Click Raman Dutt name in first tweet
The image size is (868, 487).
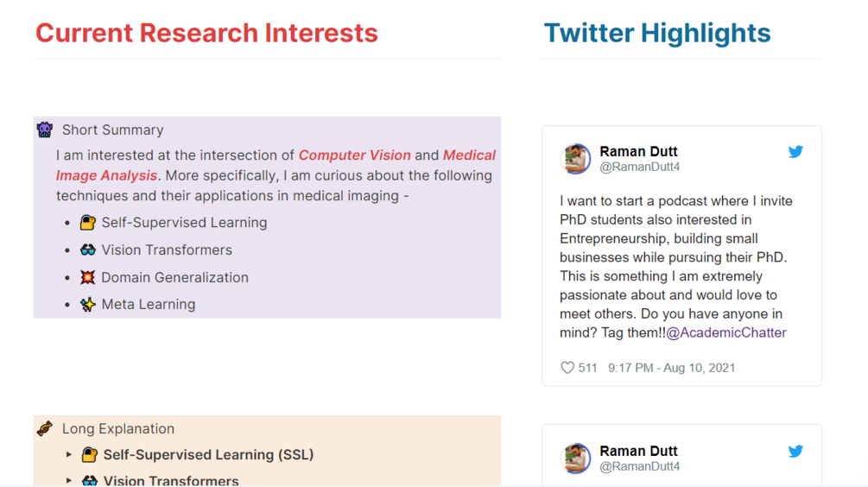(638, 151)
